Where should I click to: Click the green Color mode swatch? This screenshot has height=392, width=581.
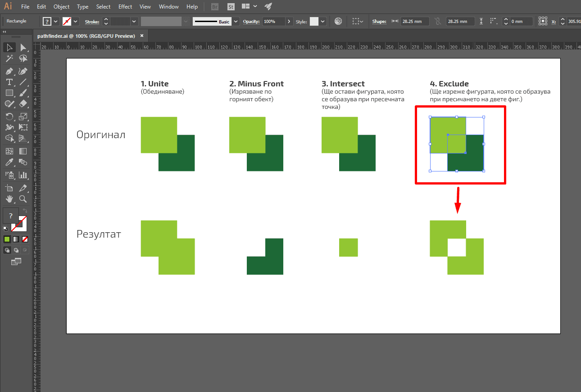(x=7, y=239)
